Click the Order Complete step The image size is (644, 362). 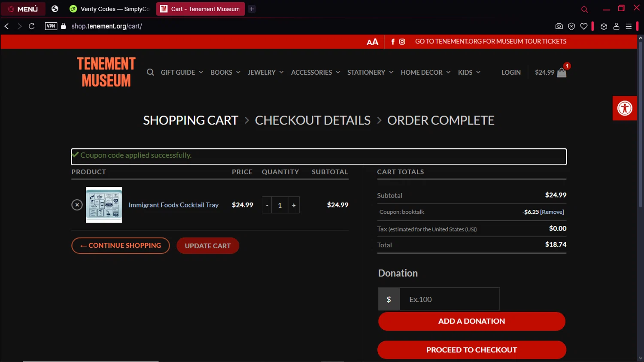[x=441, y=120]
